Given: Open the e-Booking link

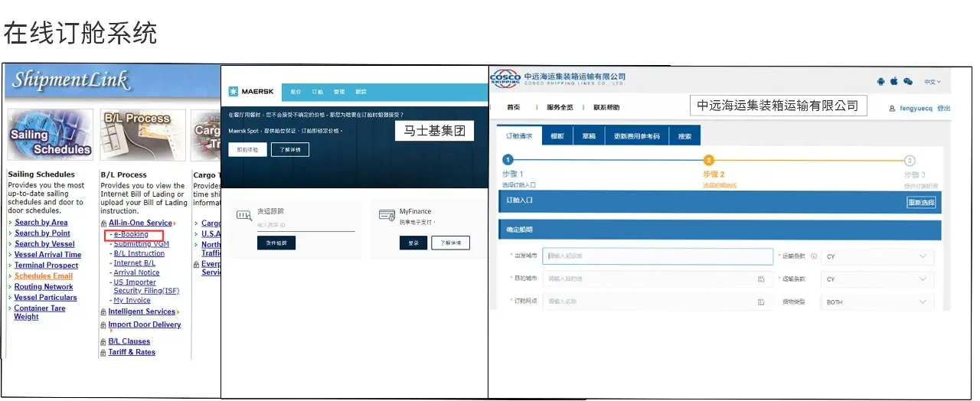Looking at the screenshot, I should tap(132, 234).
